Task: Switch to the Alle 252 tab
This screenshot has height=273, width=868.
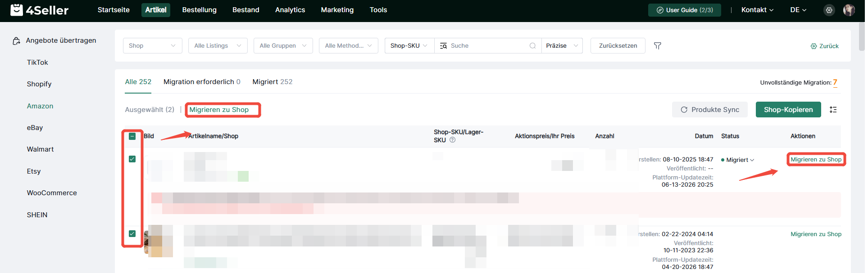Action: click(x=138, y=82)
